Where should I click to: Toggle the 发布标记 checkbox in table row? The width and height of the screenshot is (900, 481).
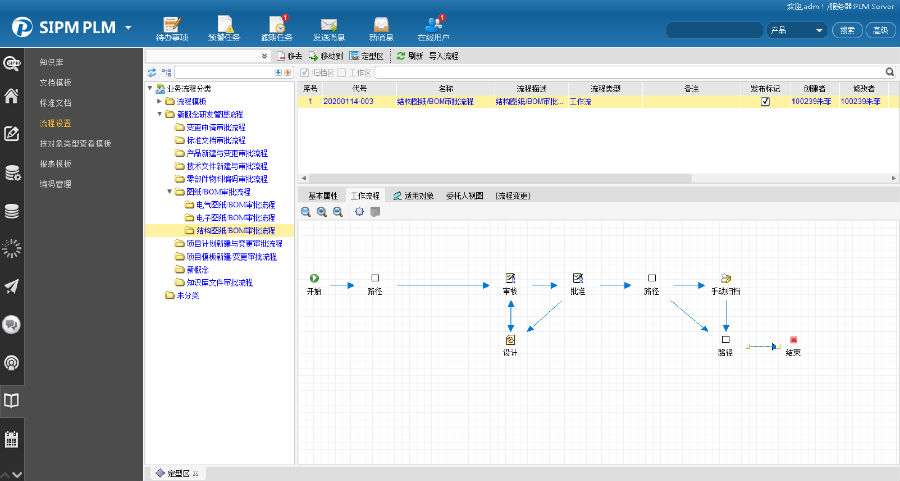pos(765,101)
